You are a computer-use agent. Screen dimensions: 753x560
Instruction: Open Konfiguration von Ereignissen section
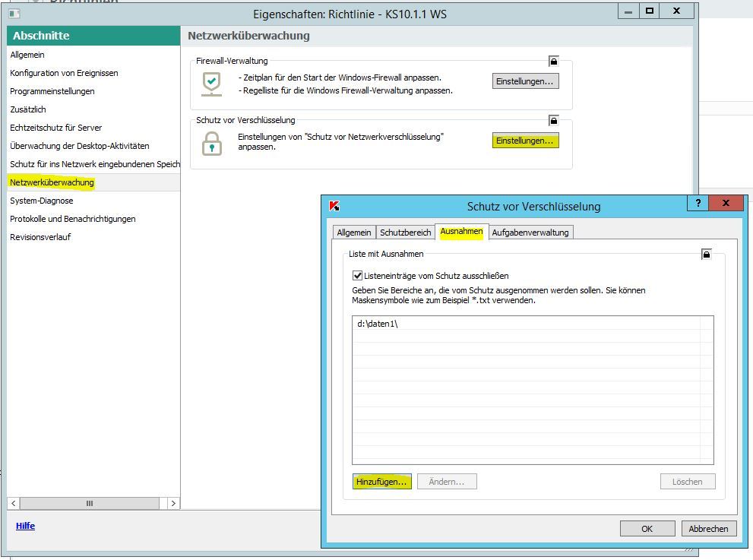pos(93,73)
